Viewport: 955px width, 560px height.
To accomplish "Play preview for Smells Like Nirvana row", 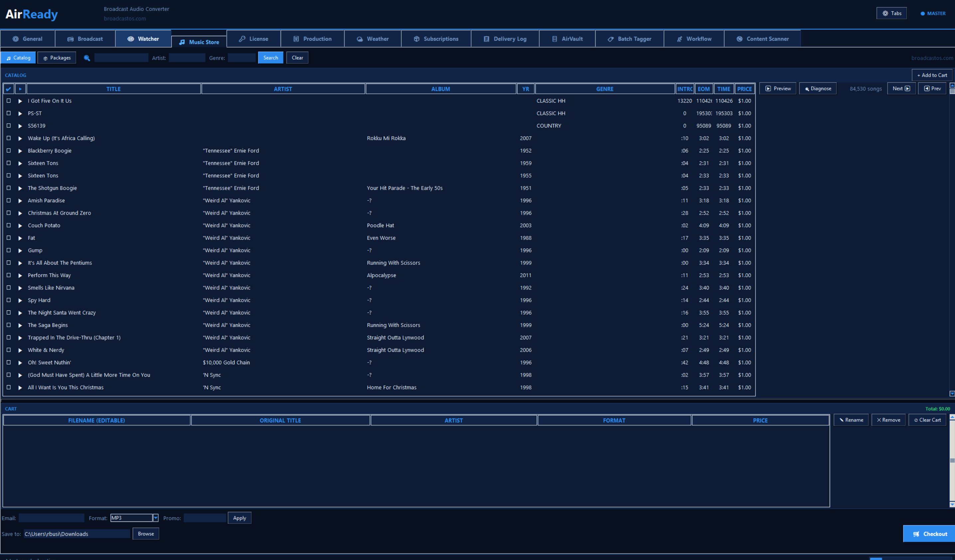I will tap(20, 288).
